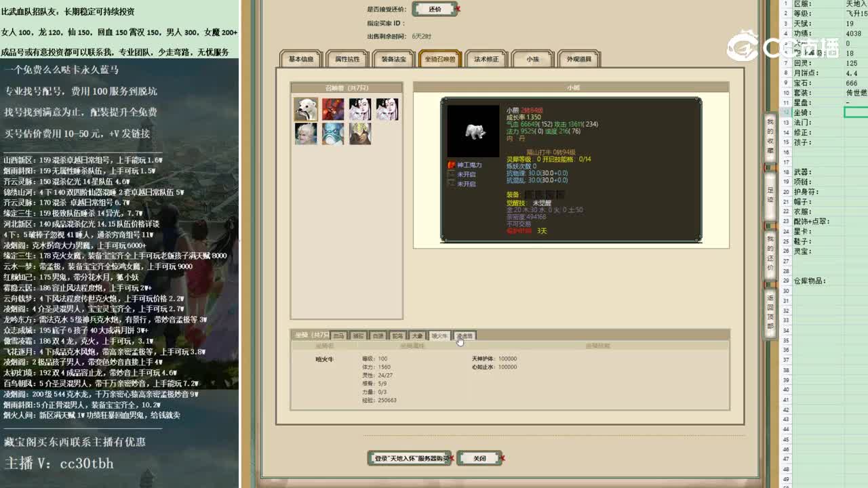Select the white-haired summon portrait

coord(305,134)
